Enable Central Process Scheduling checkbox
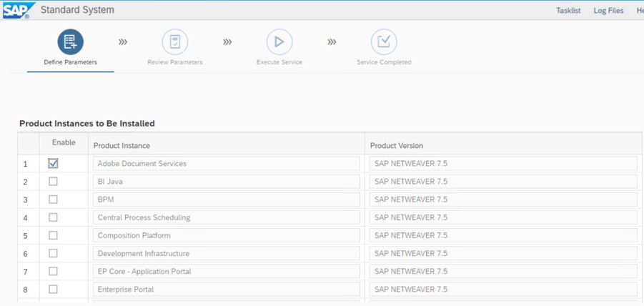 click(x=53, y=217)
